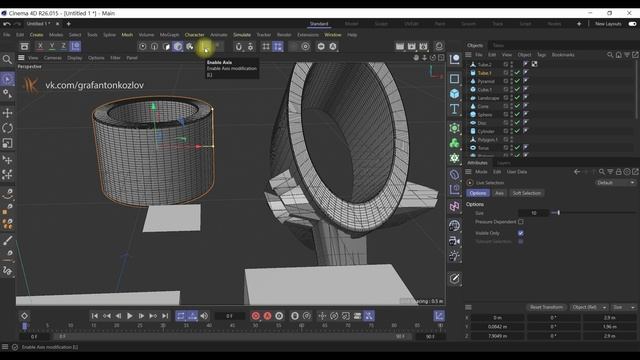Click the Options attribute tab
The image size is (640, 360).
478,193
